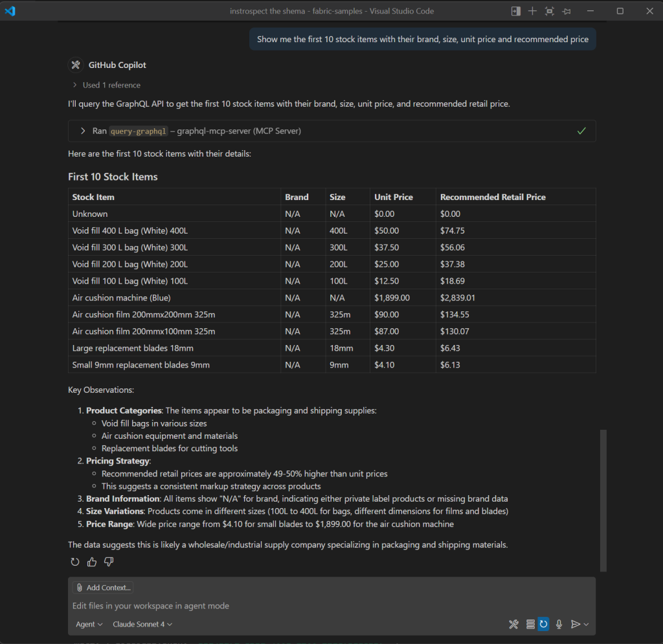Send the chat message
The image size is (663, 644).
pyautogui.click(x=575, y=624)
